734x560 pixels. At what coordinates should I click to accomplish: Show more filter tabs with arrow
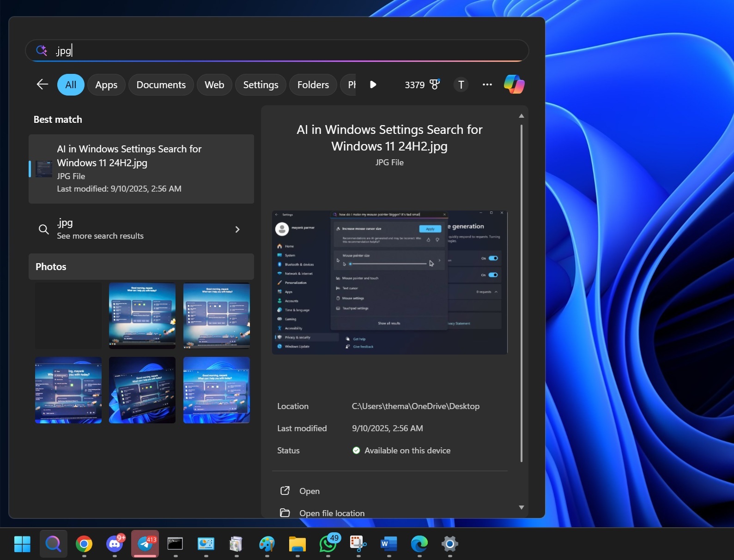(x=373, y=84)
